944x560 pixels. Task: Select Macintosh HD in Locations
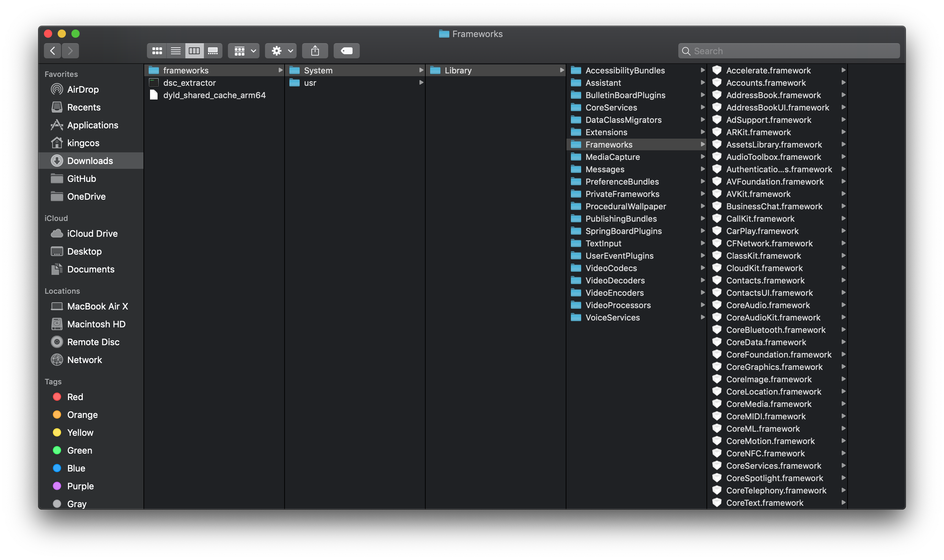96,324
